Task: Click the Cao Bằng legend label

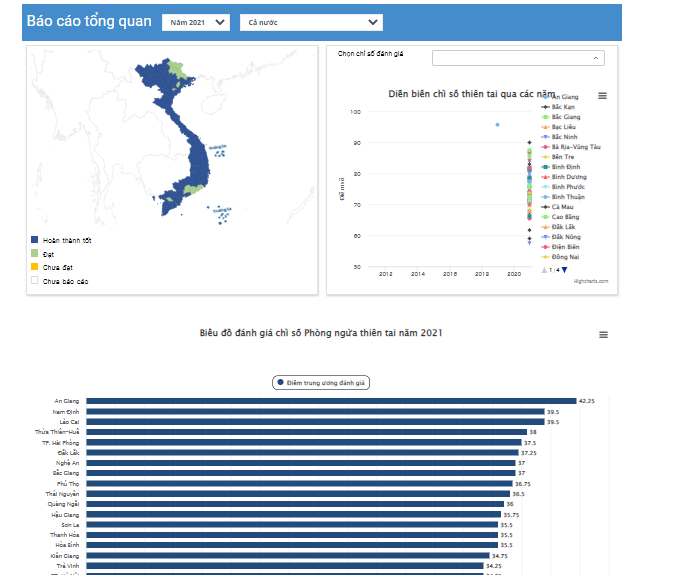Action: 565,217
